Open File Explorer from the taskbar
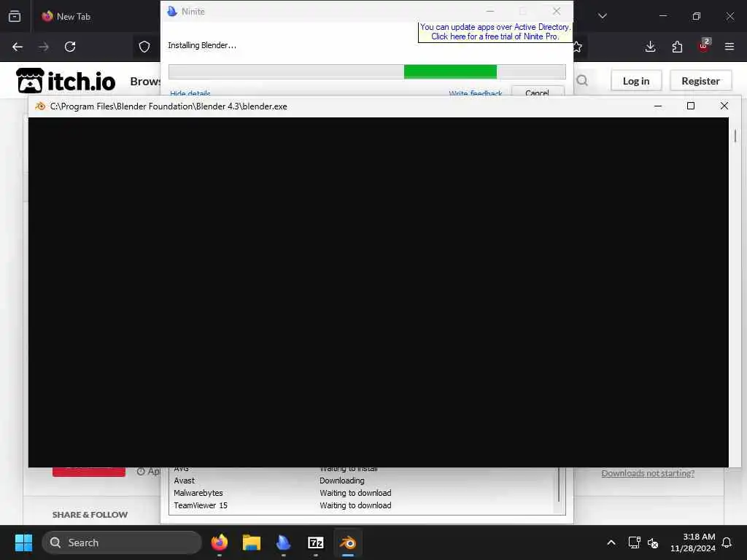Screen dimensions: 747x560 pos(251,542)
